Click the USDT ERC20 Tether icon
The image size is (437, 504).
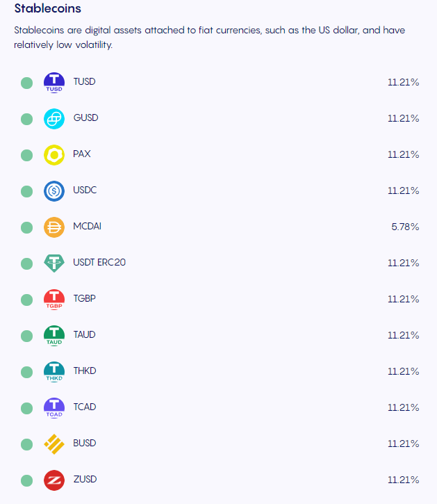click(x=53, y=263)
